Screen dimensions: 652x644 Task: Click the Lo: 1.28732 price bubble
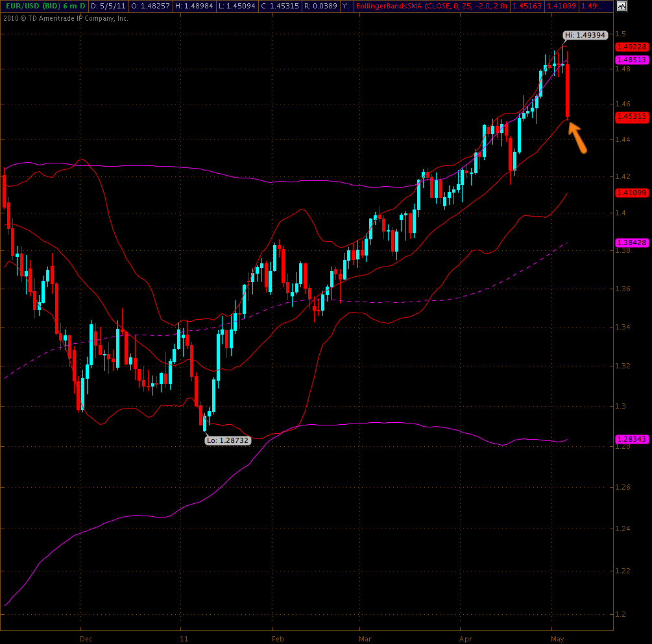coord(228,440)
